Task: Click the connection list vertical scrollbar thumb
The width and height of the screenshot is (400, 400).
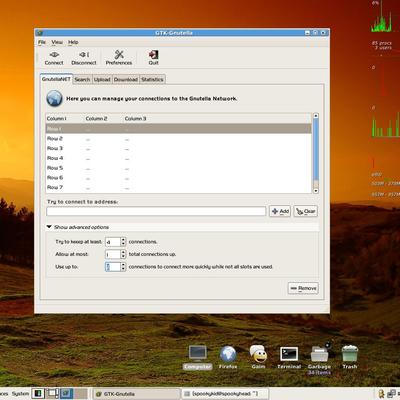Action: (x=316, y=150)
